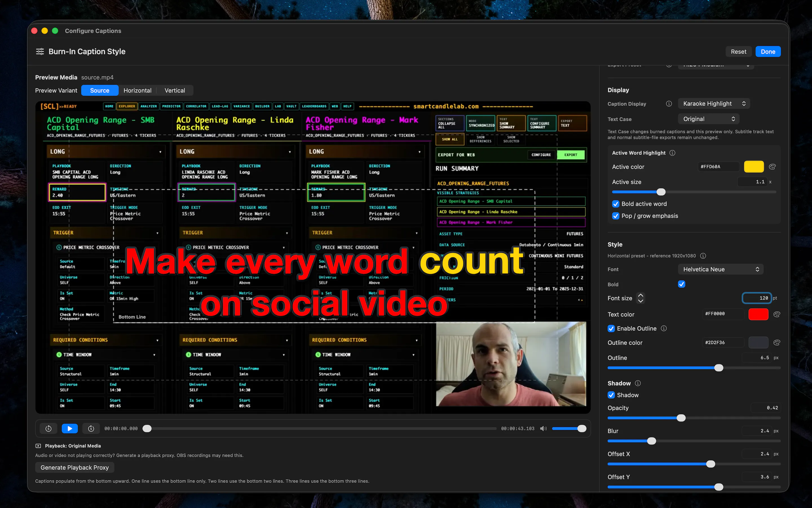Disable the Enable Outline checkbox

(611, 328)
